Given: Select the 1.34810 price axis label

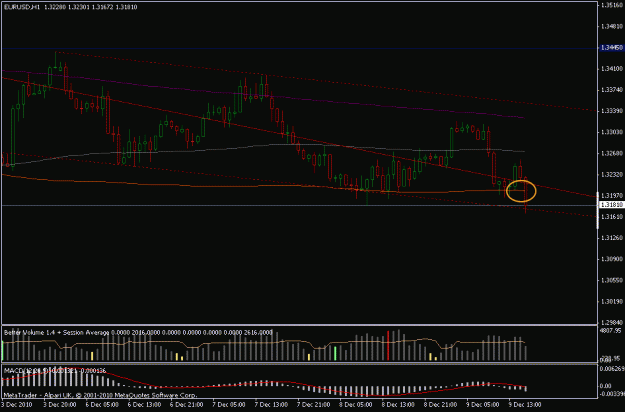Looking at the screenshot, I should (x=612, y=27).
